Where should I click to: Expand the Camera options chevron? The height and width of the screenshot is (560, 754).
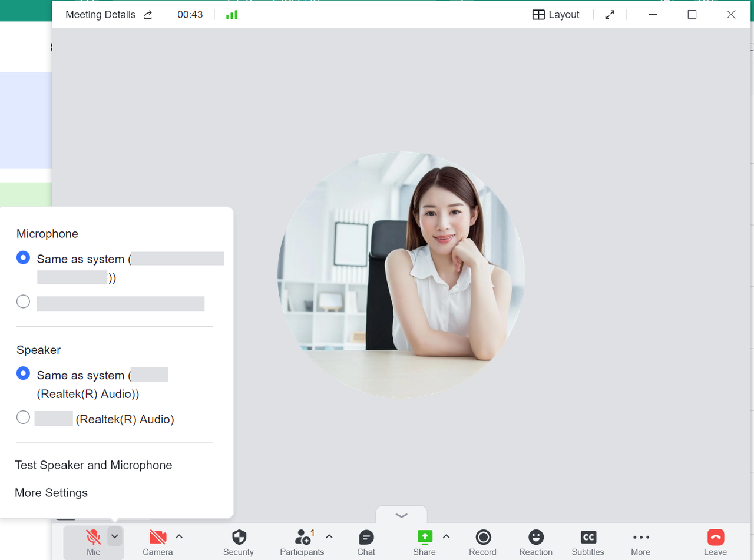[x=180, y=536]
